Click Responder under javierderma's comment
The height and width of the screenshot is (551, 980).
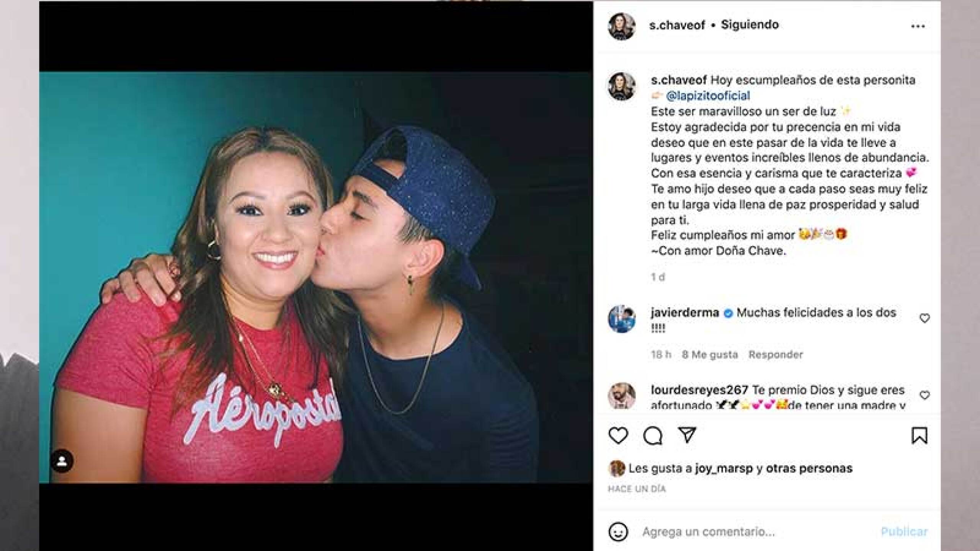click(776, 355)
